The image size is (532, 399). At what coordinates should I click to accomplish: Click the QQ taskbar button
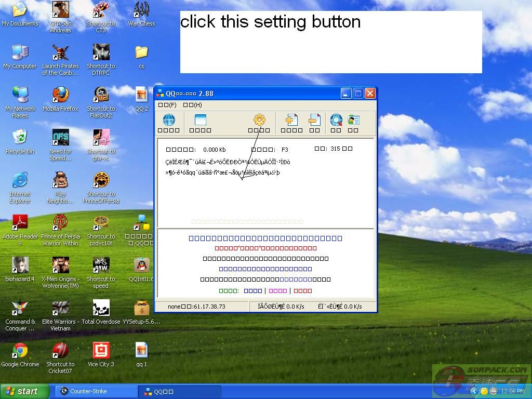(x=180, y=392)
